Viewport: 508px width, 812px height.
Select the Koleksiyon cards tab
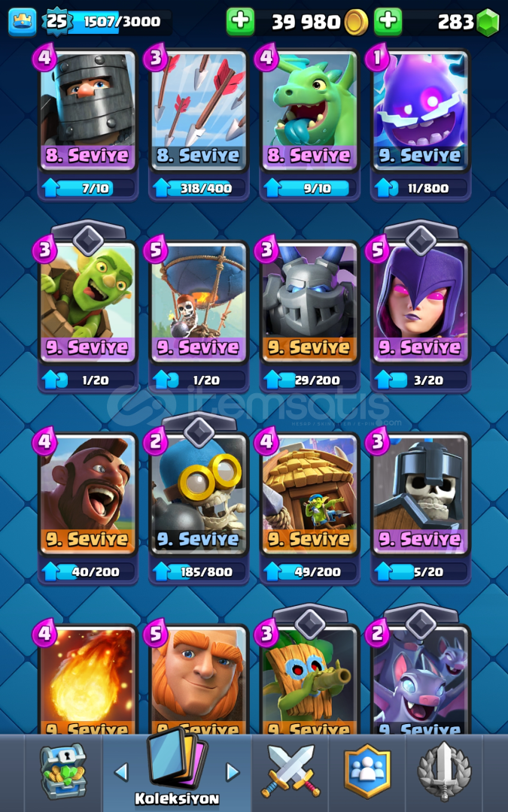[x=177, y=770]
